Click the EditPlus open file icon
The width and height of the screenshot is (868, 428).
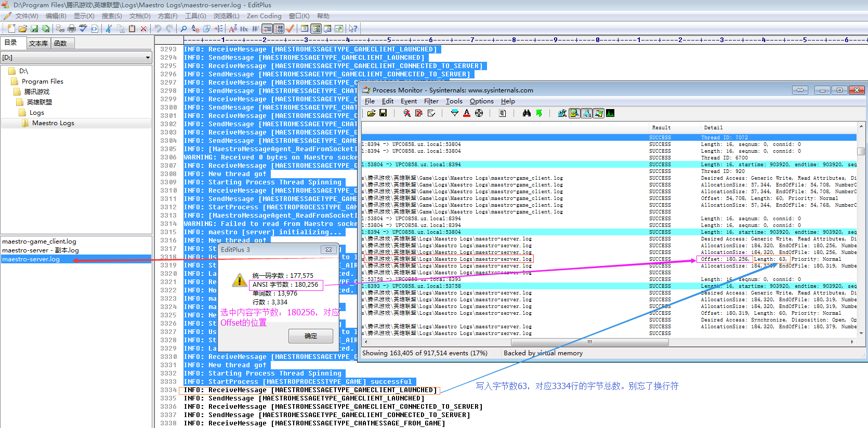[x=23, y=29]
